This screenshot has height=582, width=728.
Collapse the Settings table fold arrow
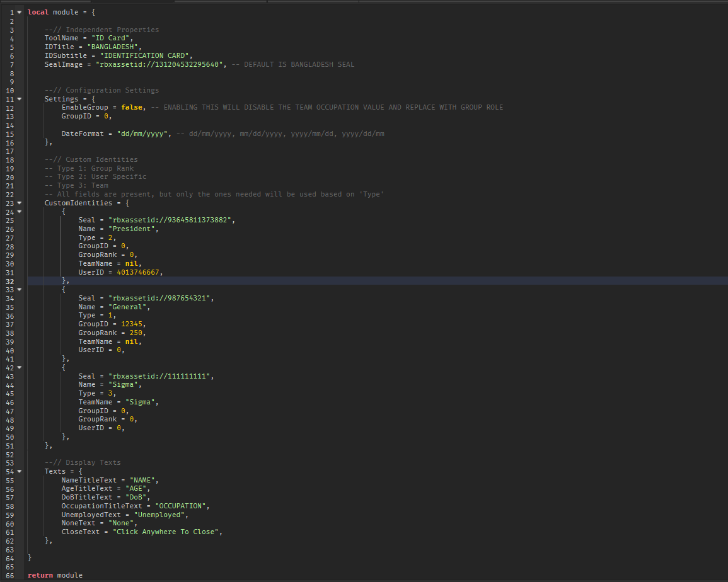click(x=20, y=99)
